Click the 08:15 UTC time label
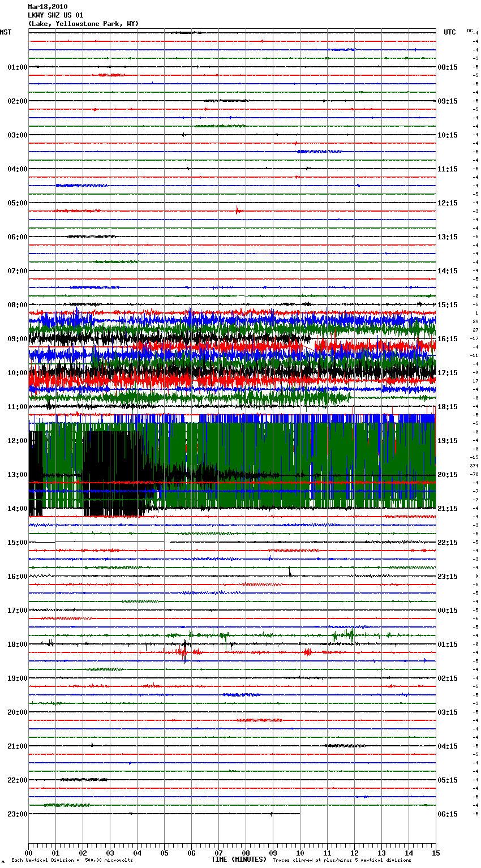The width and height of the screenshot is (481, 868). pyautogui.click(x=448, y=67)
